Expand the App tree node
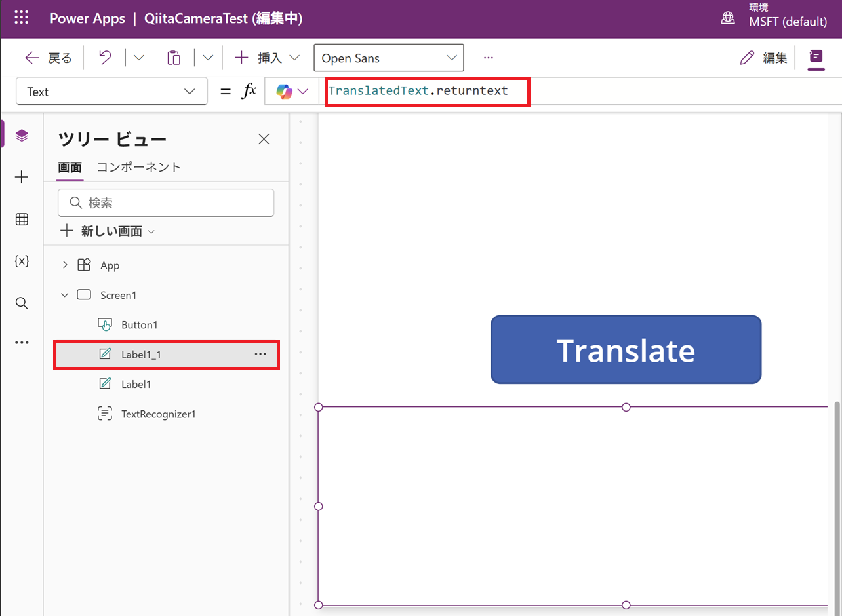 pyautogui.click(x=65, y=265)
